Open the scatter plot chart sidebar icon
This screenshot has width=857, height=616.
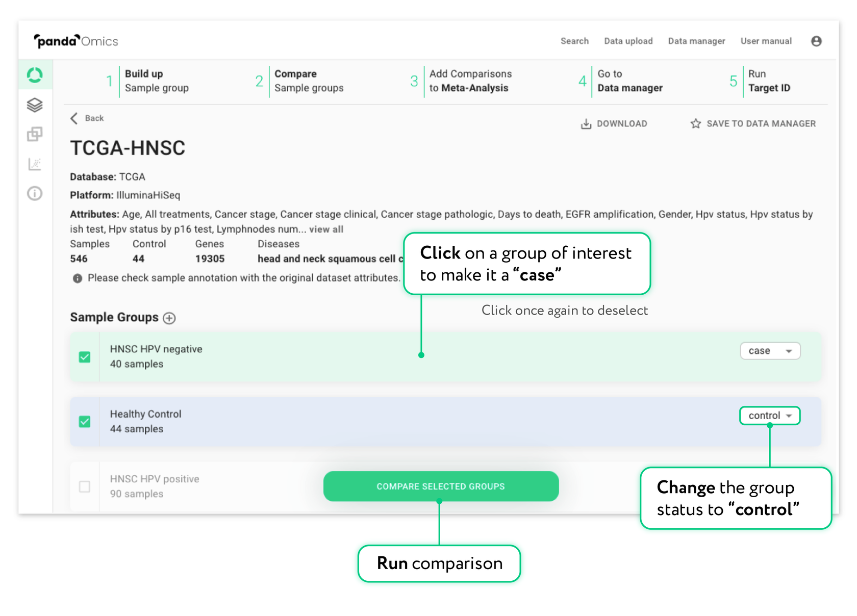click(x=35, y=164)
